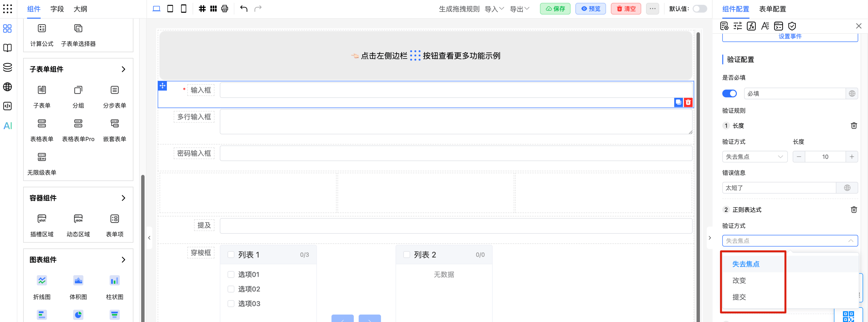Increase the 长度 value with plus
This screenshot has height=322, width=868.
pyautogui.click(x=852, y=157)
